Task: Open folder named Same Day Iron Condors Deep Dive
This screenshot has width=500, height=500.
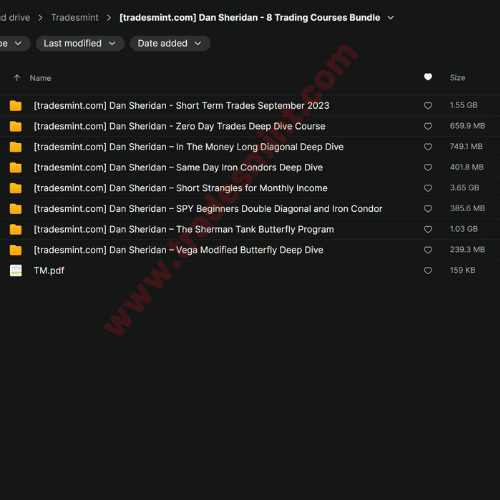Action: tap(178, 168)
